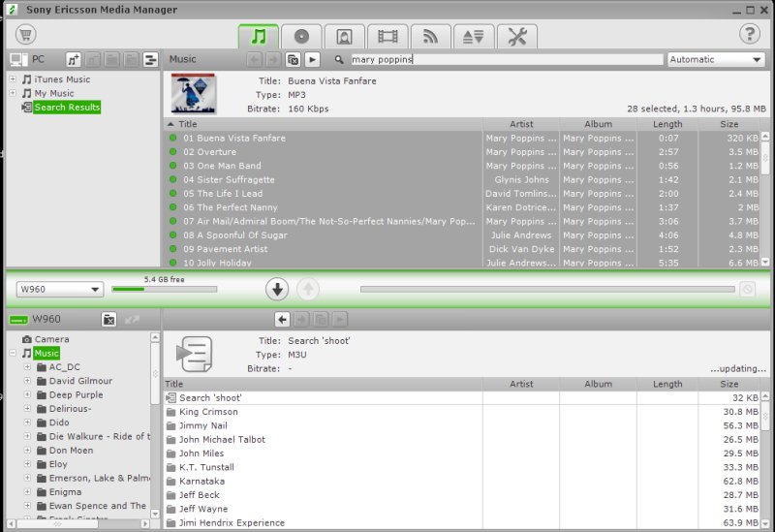Transfer to device with down arrow button

(x=277, y=289)
